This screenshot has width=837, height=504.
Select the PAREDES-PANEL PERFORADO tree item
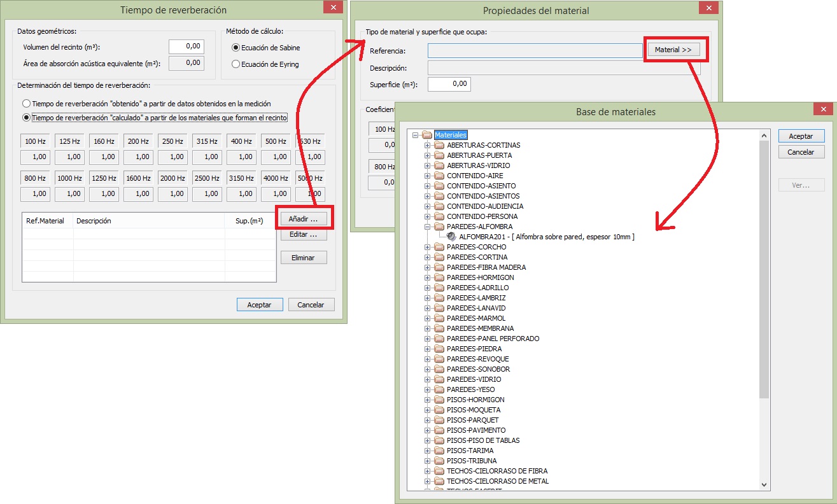493,339
